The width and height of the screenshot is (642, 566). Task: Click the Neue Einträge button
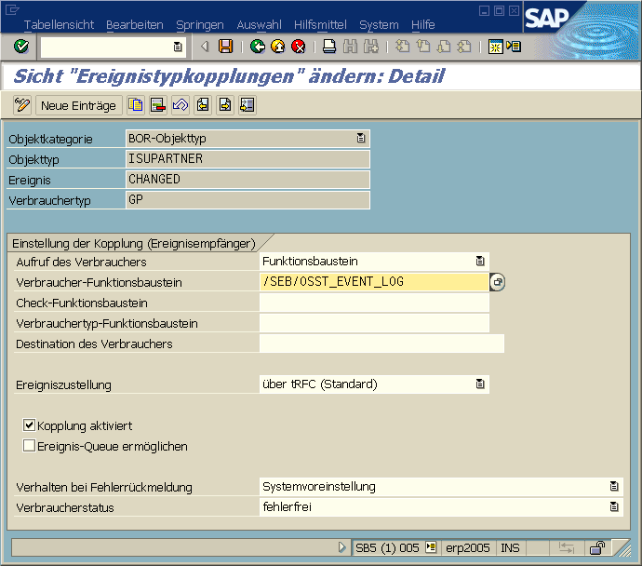78,105
